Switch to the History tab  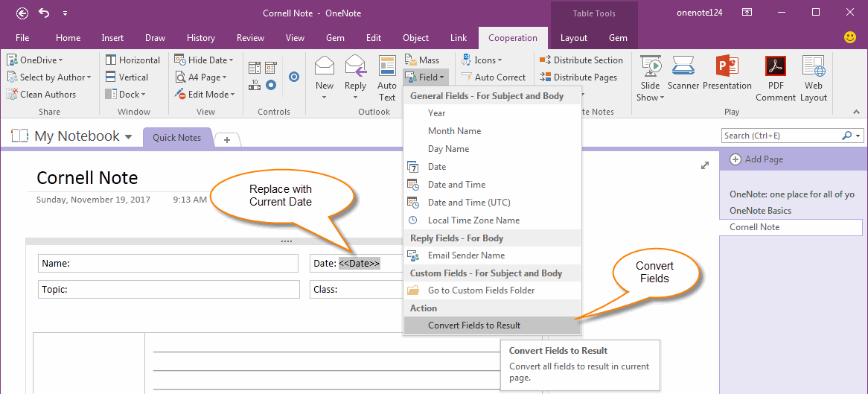(x=200, y=38)
